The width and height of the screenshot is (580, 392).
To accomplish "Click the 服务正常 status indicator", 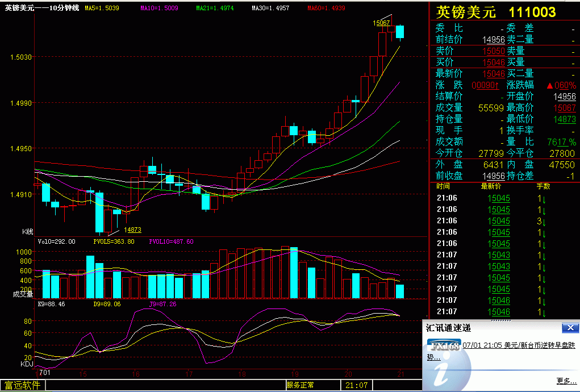I will click(x=300, y=385).
